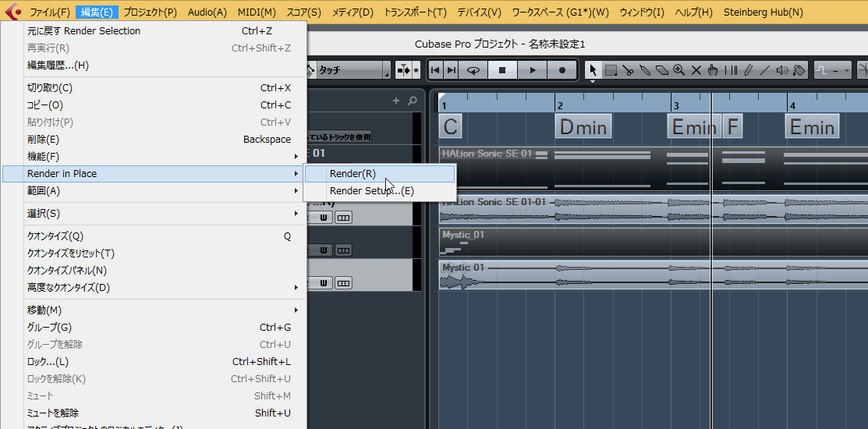Open the Audio(A) menu
The height and width of the screenshot is (429, 868).
[x=207, y=12]
